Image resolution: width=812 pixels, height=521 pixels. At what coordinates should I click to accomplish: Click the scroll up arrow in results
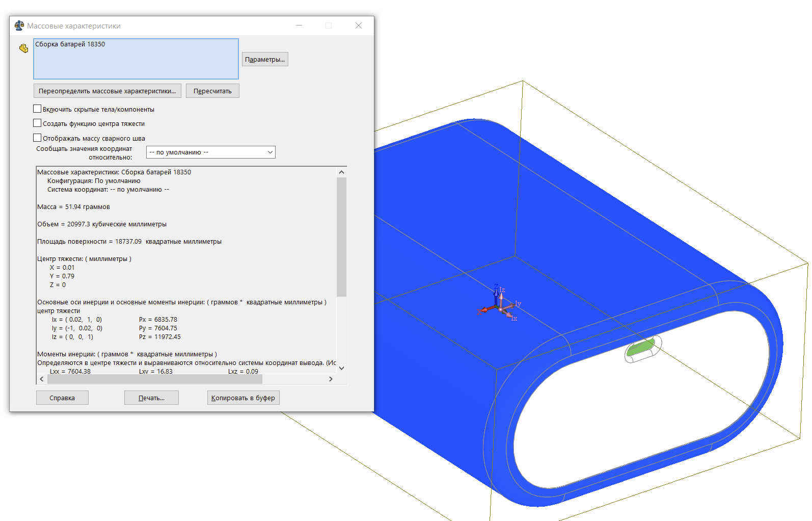(341, 172)
